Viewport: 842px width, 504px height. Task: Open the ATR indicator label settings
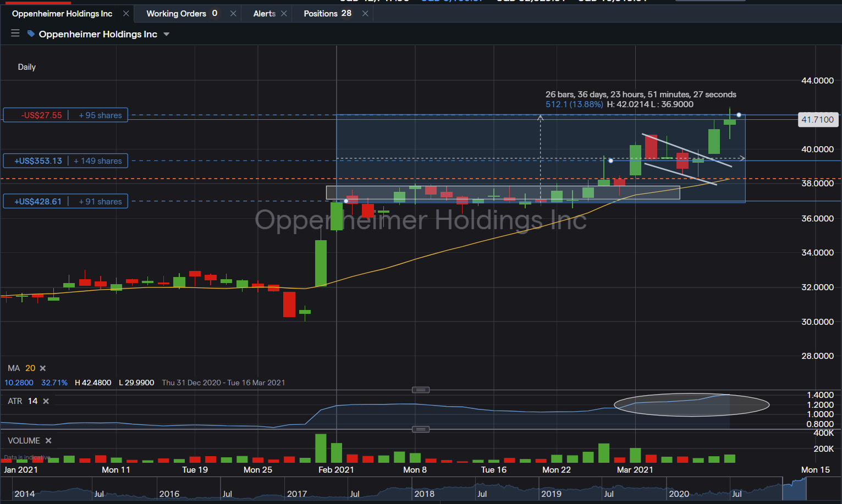pyautogui.click(x=15, y=401)
